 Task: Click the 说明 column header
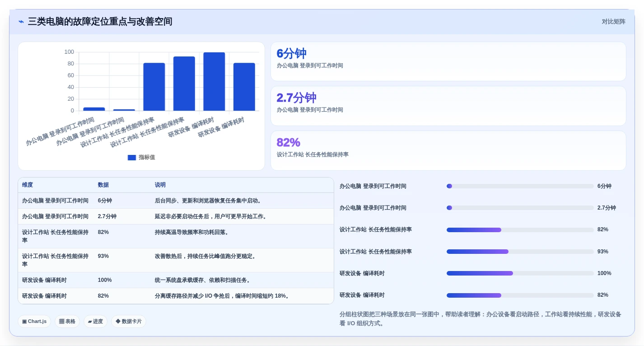pos(160,185)
